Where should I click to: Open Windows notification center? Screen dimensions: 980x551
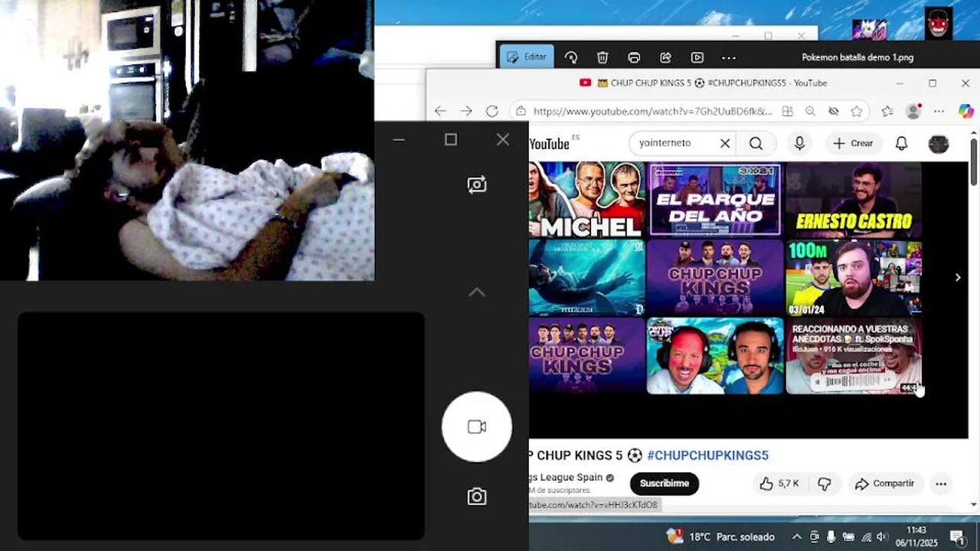point(956,536)
